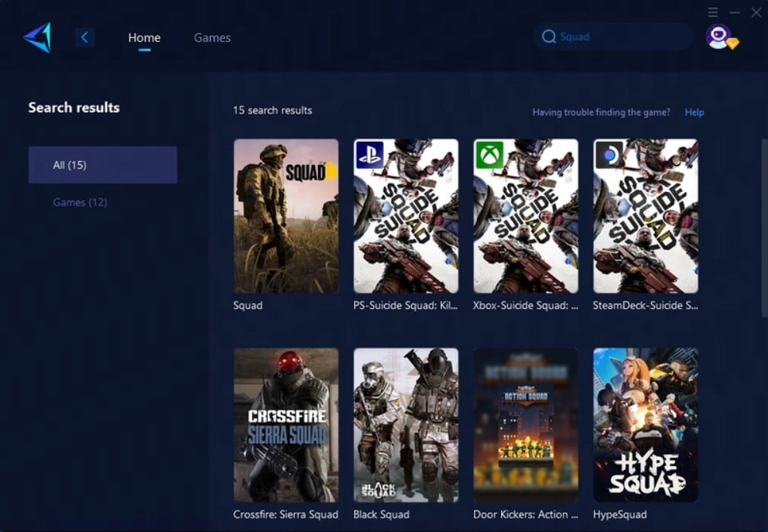The width and height of the screenshot is (768, 532).
Task: Open the Door Kickers: Action Squad cover
Action: 526,425
